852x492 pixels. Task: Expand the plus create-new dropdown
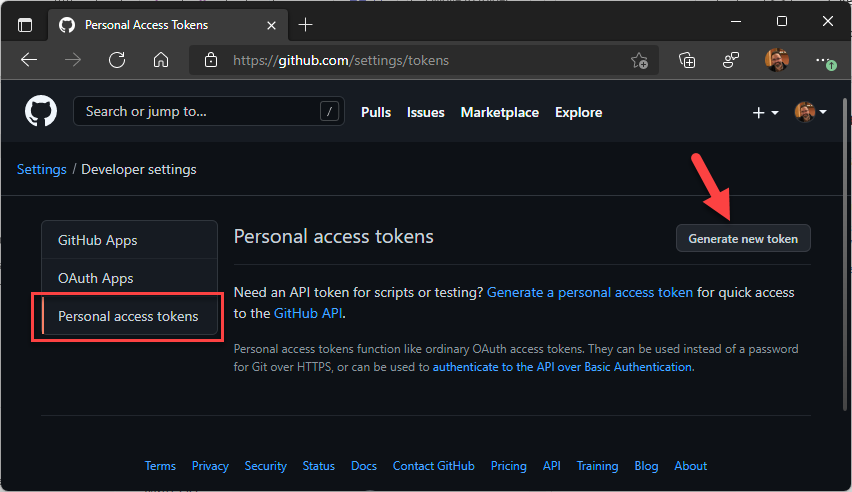[765, 113]
